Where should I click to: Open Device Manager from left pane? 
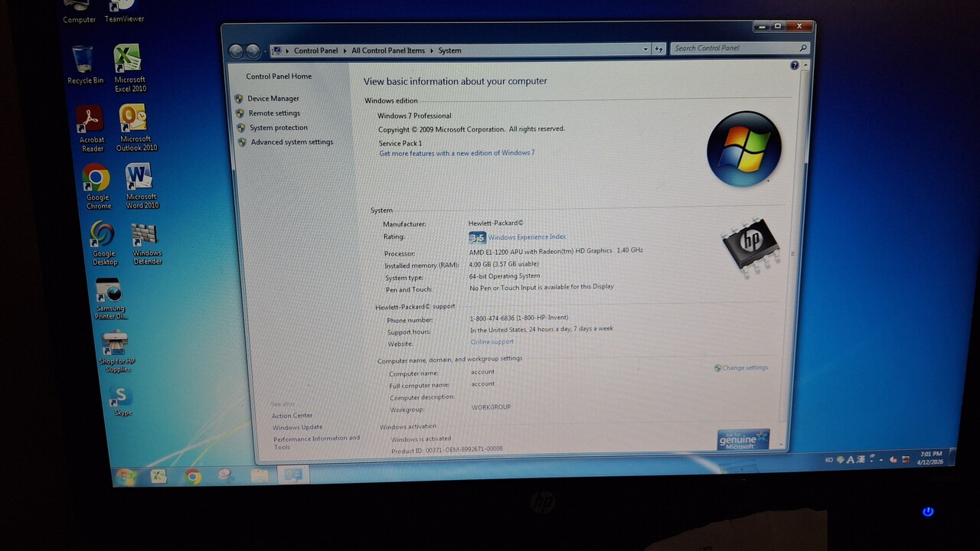[273, 99]
